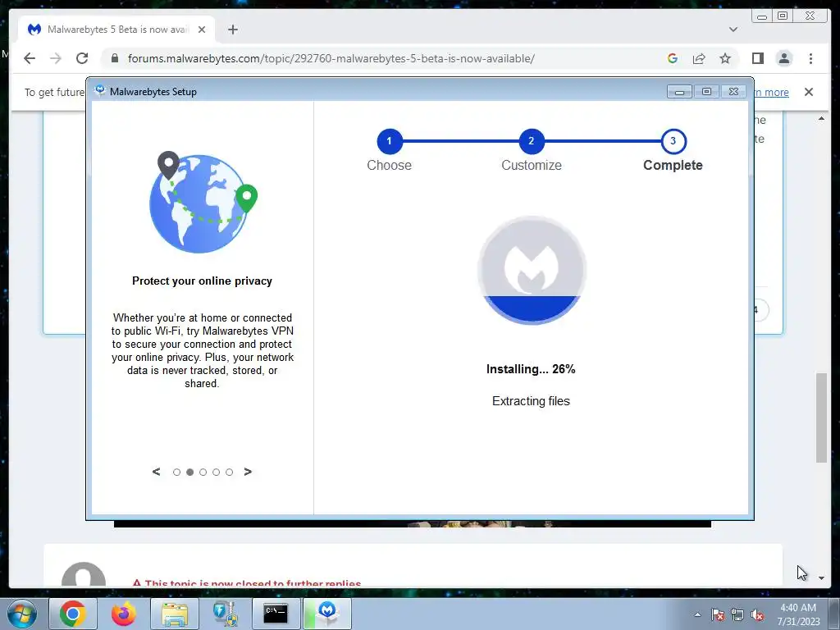Image resolution: width=840 pixels, height=630 pixels.
Task: Open the Command Prompt taskbar item
Action: [x=276, y=614]
